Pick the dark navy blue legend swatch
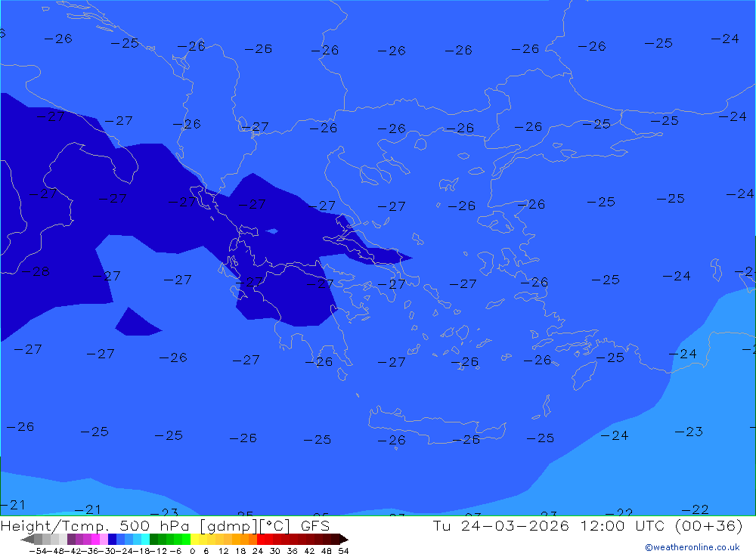Viewport: 756px width, 554px height. click(112, 539)
